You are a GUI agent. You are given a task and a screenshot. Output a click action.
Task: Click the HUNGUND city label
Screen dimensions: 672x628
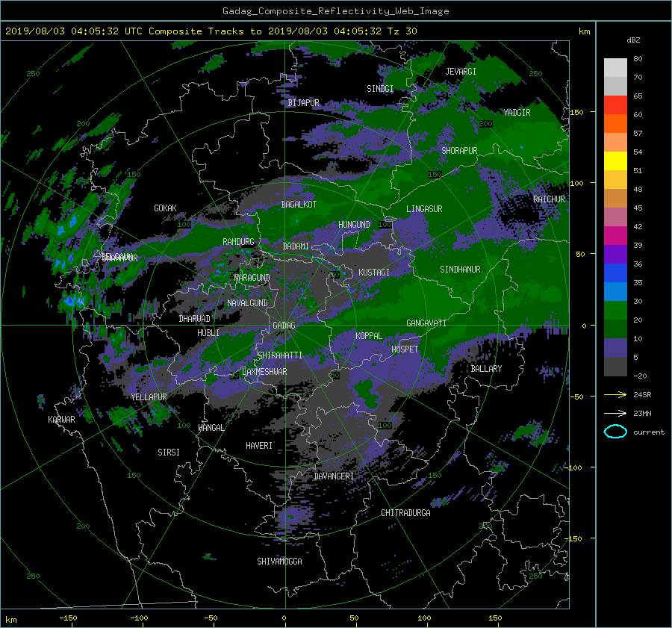coord(354,225)
